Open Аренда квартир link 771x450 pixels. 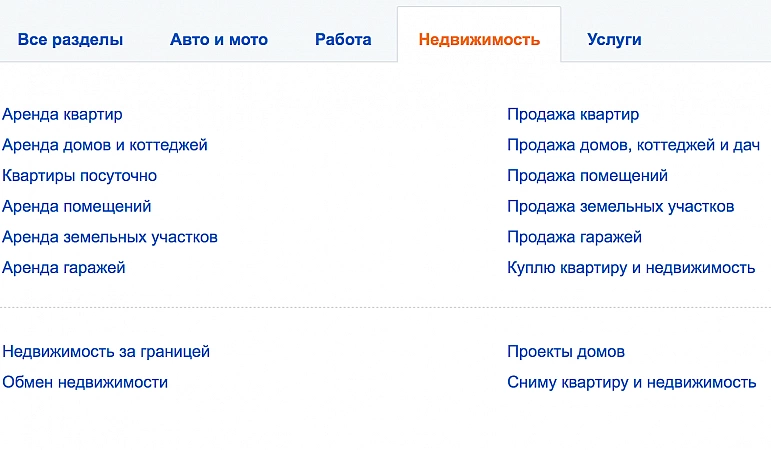pyautogui.click(x=63, y=115)
